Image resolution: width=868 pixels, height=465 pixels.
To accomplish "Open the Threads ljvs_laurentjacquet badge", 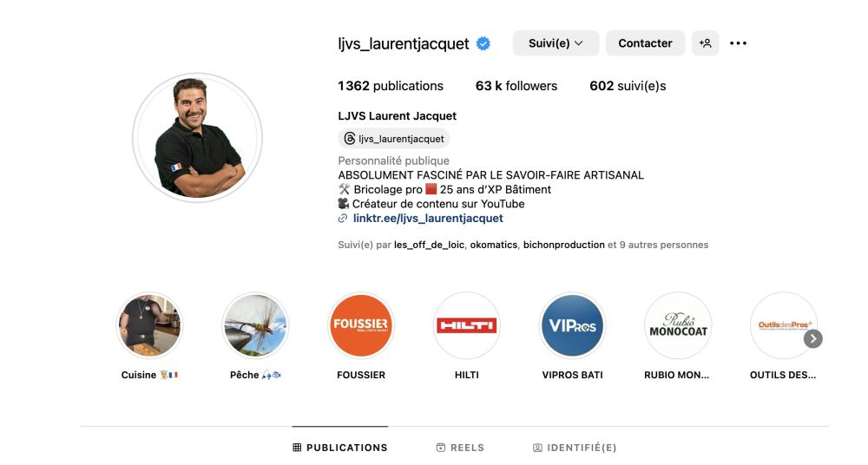I will click(x=393, y=139).
